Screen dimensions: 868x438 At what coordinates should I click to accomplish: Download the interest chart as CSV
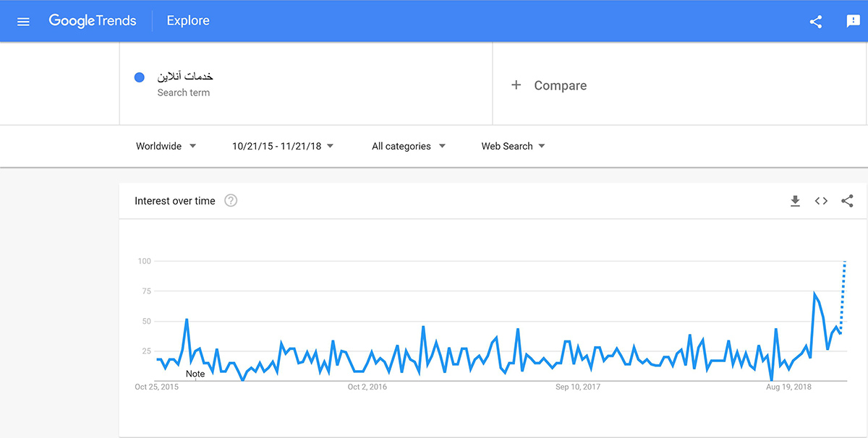tap(795, 201)
